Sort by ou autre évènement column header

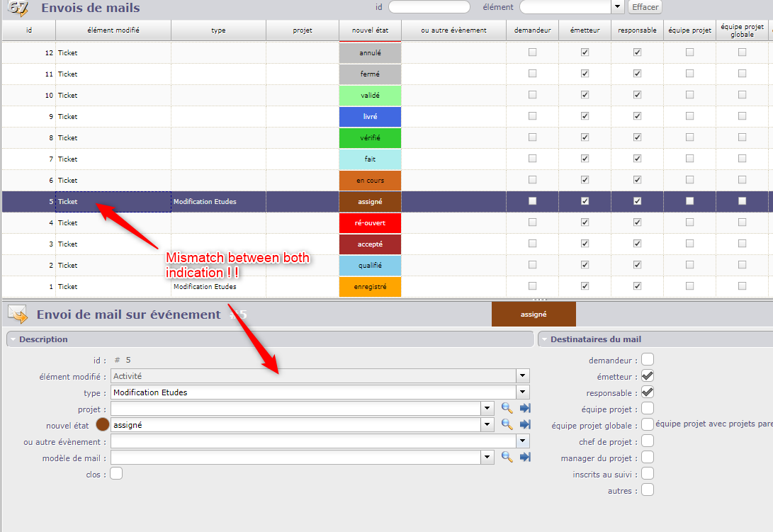coord(453,30)
